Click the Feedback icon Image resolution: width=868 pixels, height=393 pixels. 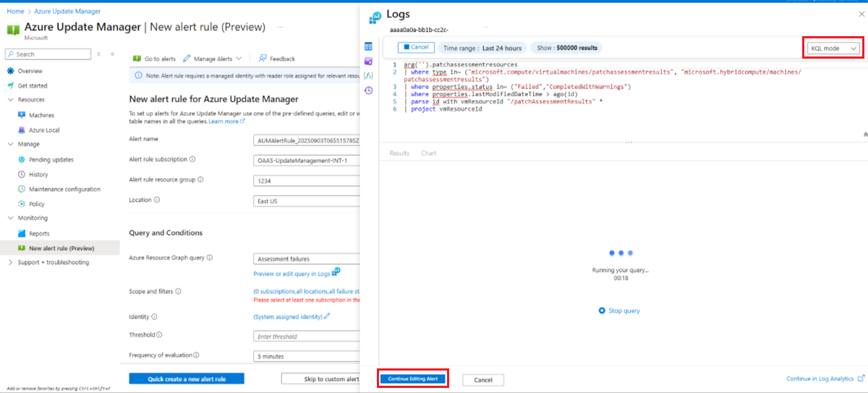(x=263, y=59)
